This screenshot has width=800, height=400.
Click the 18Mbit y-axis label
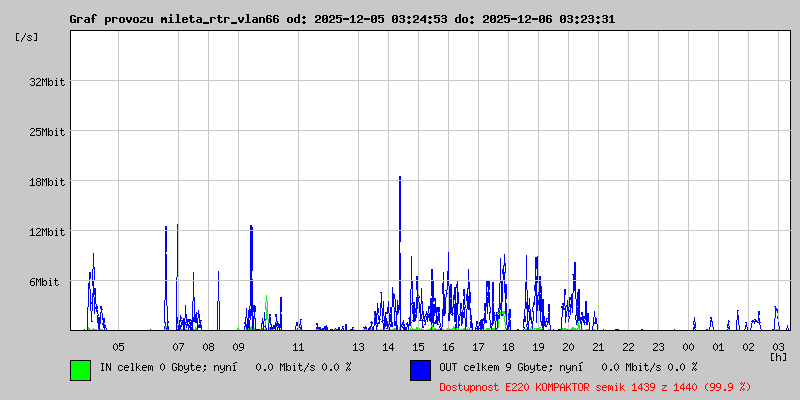47,182
